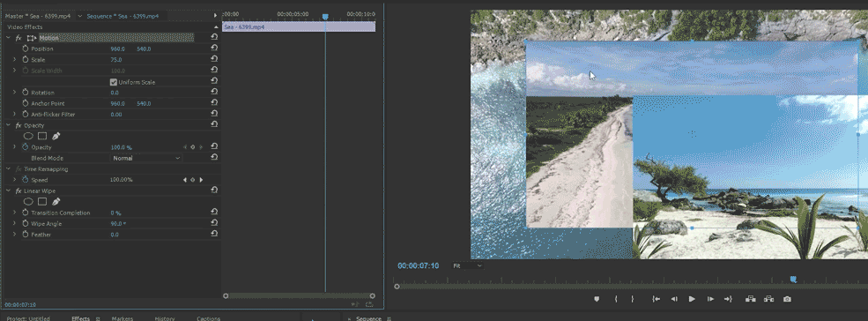
Task: Open the History panel tab
Action: tap(165, 318)
